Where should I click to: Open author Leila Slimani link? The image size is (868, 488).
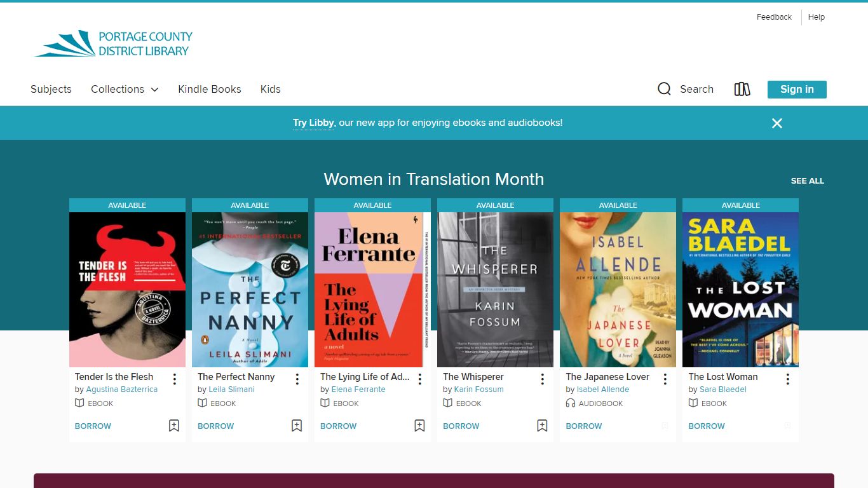(231, 390)
